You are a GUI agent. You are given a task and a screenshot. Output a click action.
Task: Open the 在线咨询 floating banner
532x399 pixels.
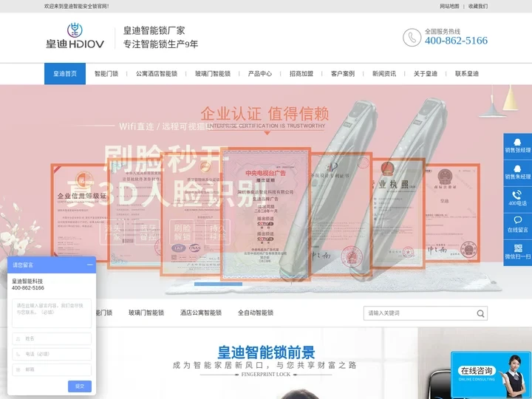pyautogui.click(x=491, y=375)
